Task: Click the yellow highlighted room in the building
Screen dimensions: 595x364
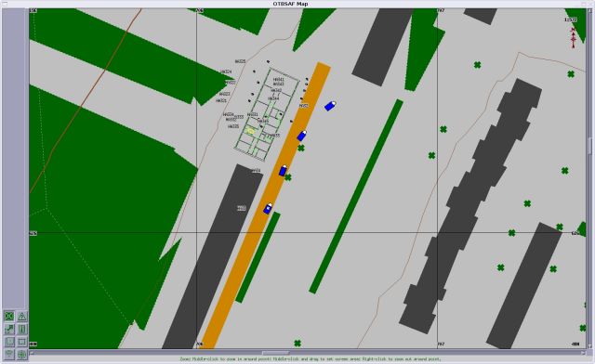Action: [250, 131]
